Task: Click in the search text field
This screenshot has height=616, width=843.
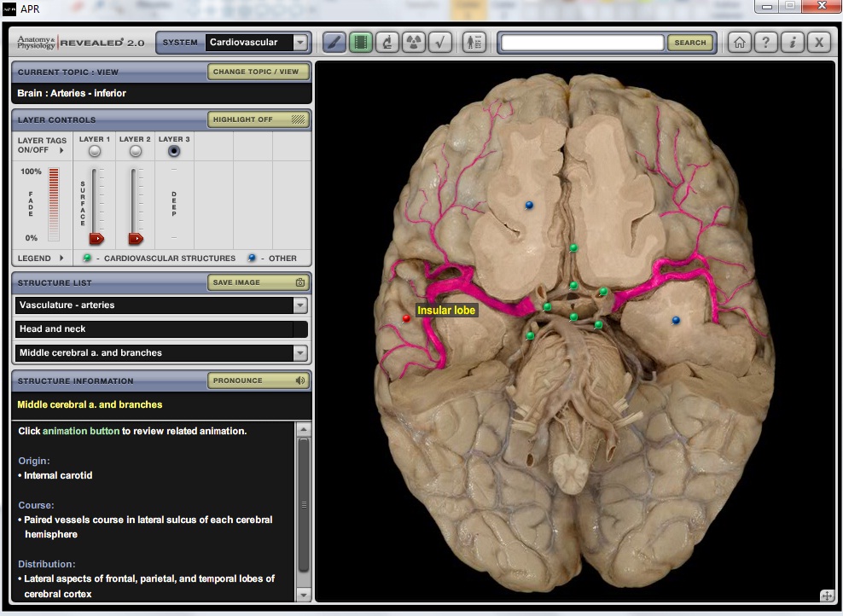Action: click(582, 43)
